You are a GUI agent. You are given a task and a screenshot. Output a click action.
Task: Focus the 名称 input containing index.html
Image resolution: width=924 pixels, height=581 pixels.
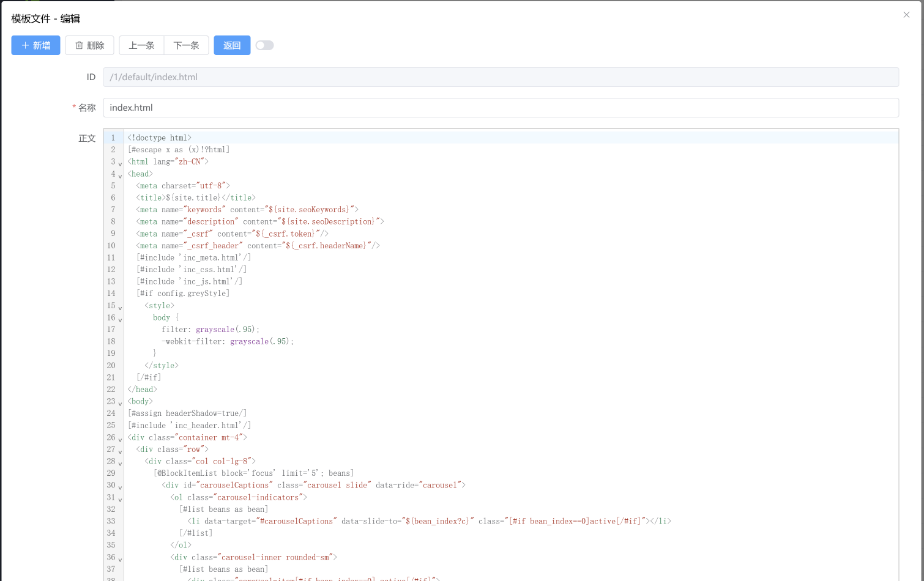(x=501, y=108)
